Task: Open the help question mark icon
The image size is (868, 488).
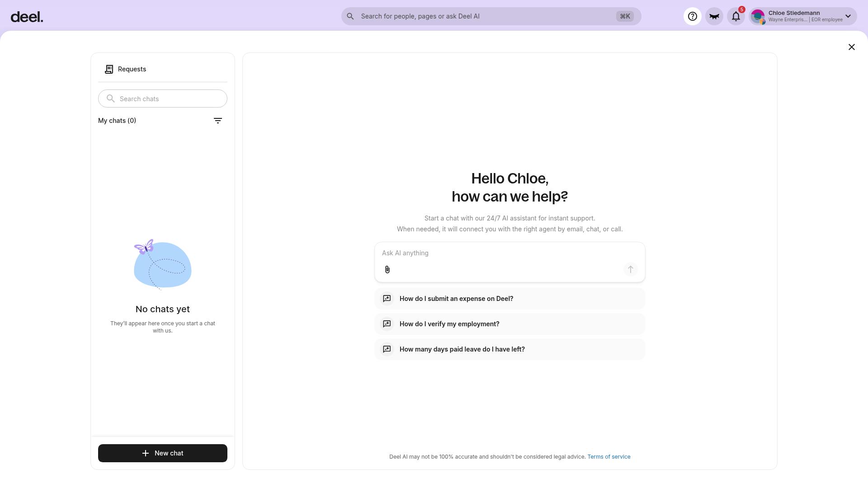Action: tap(693, 16)
